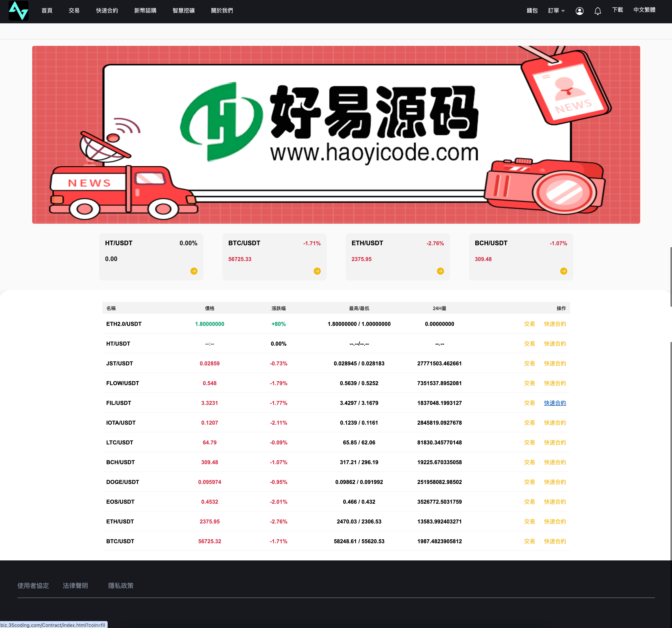
Task: Click 交易 in the BTC/USDT table row
Action: tap(529, 541)
